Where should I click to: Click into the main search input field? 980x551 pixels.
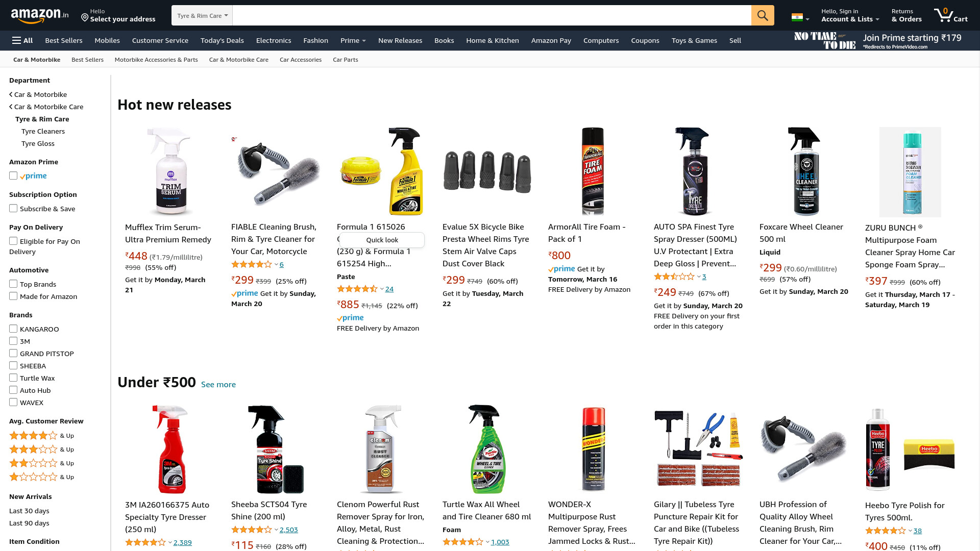coord(492,15)
